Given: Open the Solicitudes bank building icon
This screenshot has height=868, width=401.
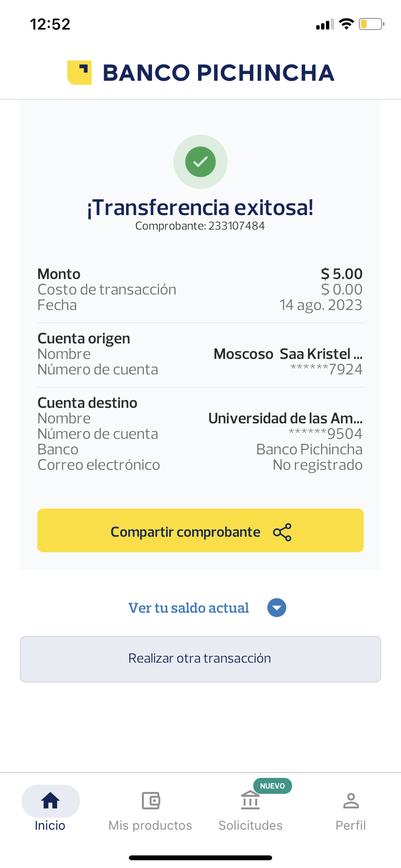Looking at the screenshot, I should click(x=250, y=801).
